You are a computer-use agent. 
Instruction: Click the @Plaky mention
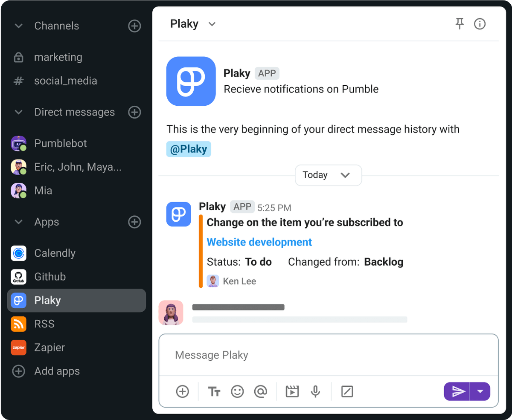(189, 149)
